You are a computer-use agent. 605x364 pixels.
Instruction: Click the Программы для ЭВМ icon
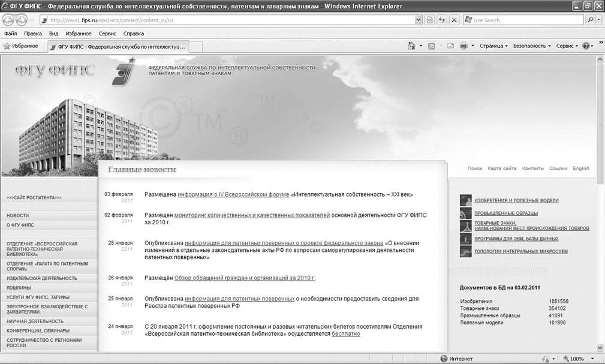(x=465, y=239)
